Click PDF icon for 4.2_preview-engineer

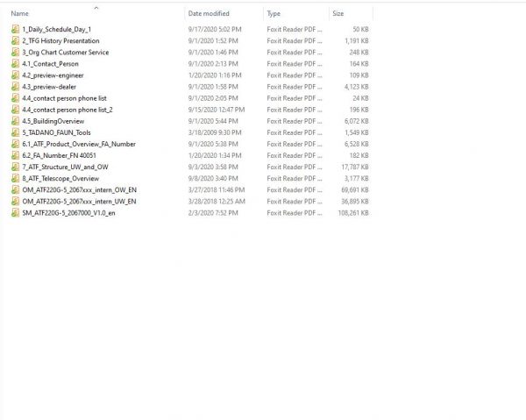15,75
